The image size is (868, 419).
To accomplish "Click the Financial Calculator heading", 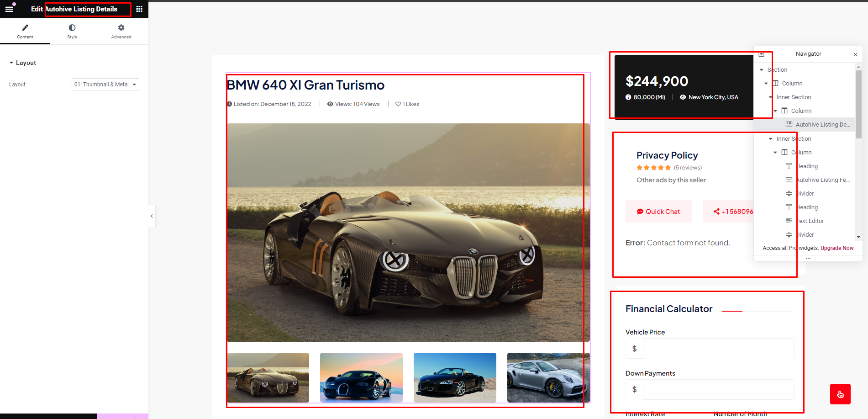I will click(x=669, y=309).
